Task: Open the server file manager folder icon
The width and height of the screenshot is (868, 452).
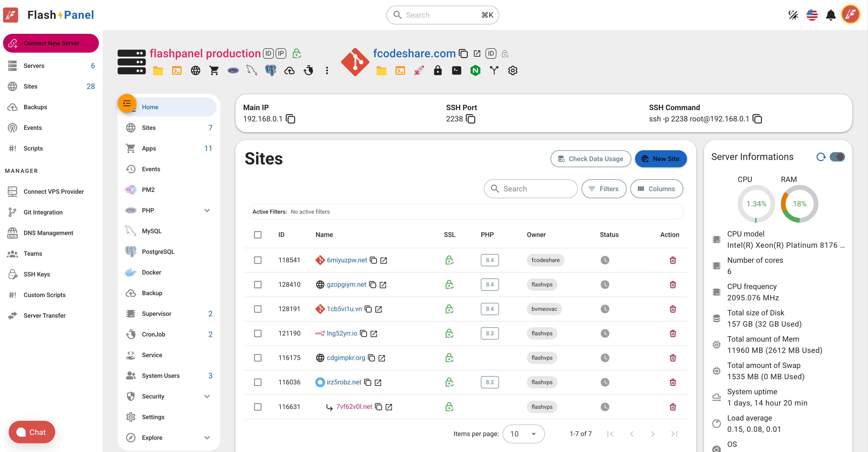Action: click(x=158, y=70)
